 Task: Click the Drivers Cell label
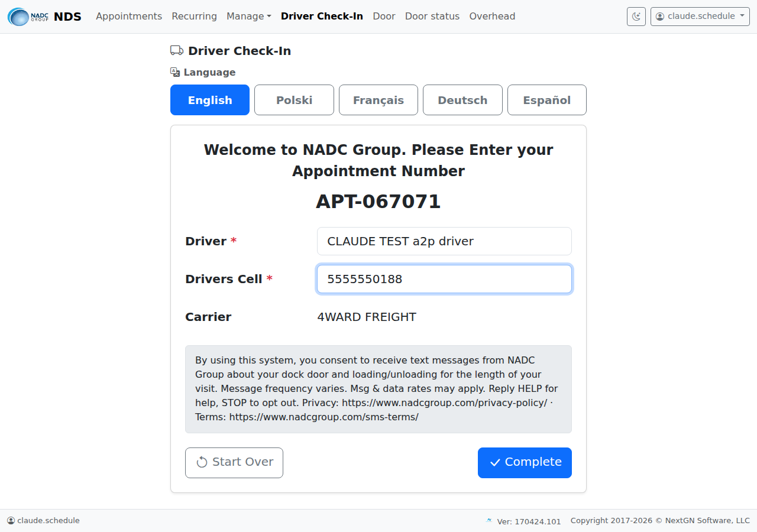tap(229, 279)
